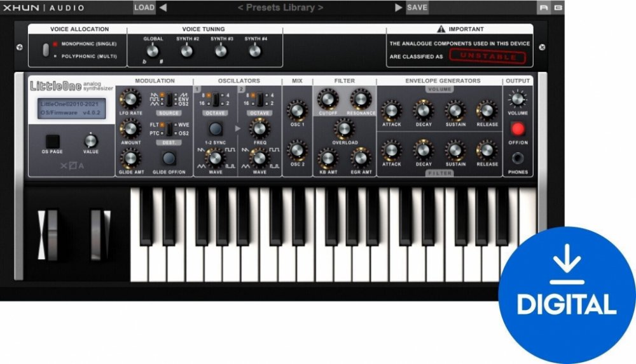Toggle the GLIDE OFF/ON button

[x=169, y=159]
